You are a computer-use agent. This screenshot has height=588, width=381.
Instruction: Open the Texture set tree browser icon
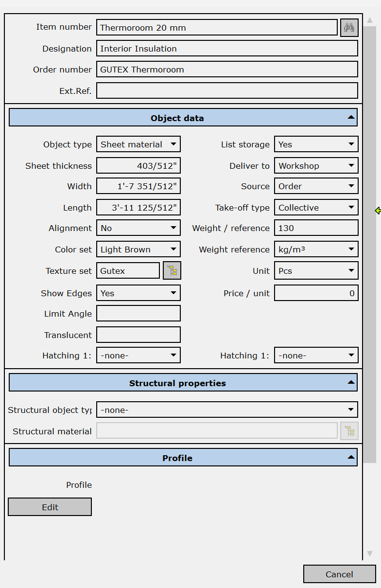[x=172, y=271]
